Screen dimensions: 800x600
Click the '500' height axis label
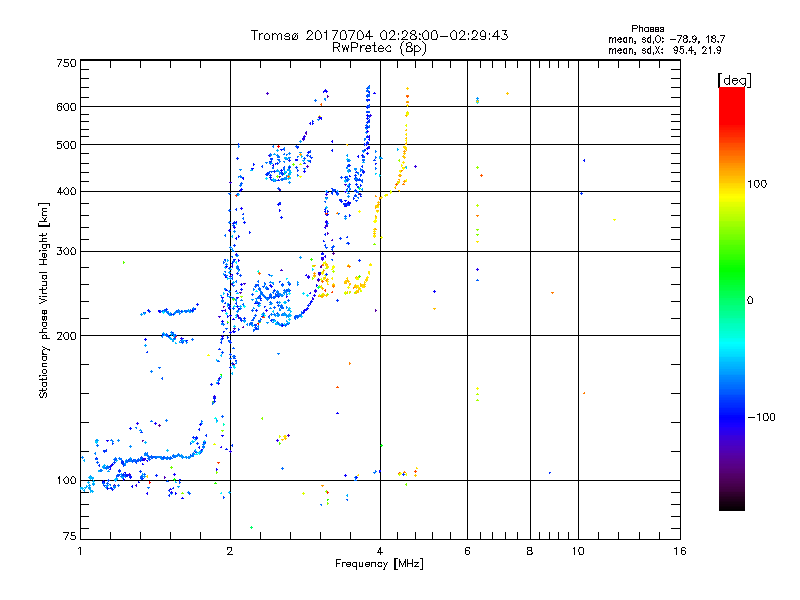[x=66, y=145]
